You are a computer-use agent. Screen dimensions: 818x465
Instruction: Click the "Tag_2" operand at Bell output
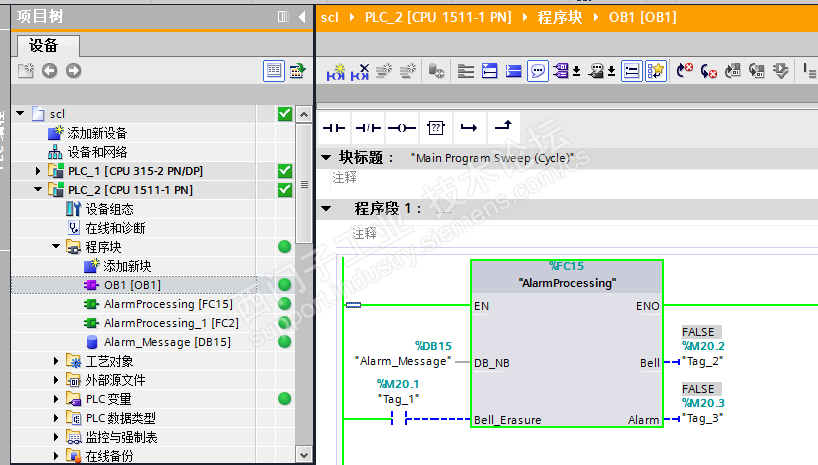702,361
